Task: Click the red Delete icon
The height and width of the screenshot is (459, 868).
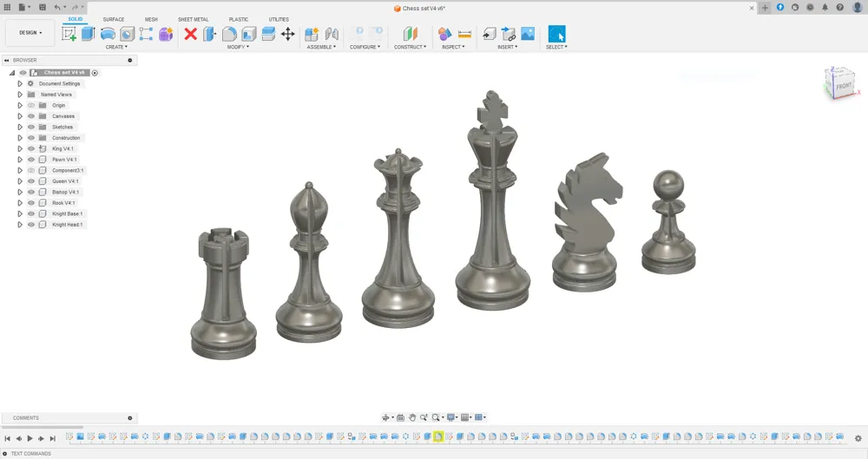Action: point(190,34)
